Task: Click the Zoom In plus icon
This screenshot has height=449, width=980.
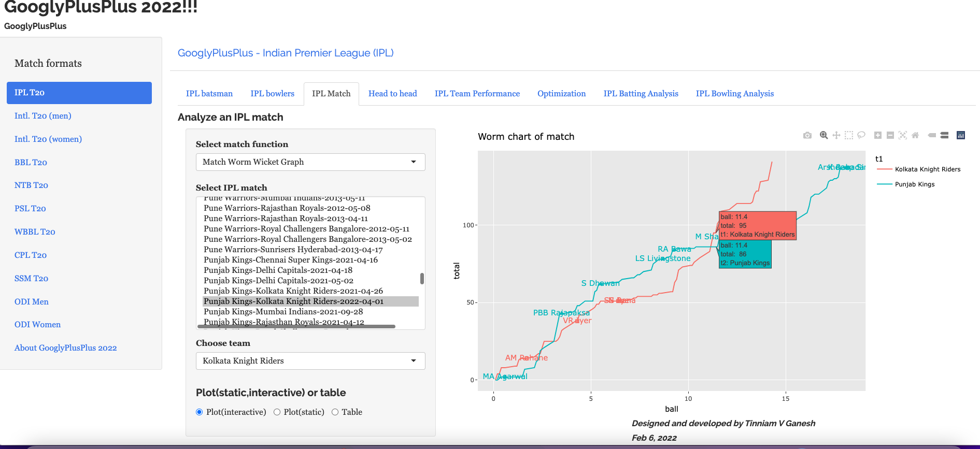Action: [877, 135]
